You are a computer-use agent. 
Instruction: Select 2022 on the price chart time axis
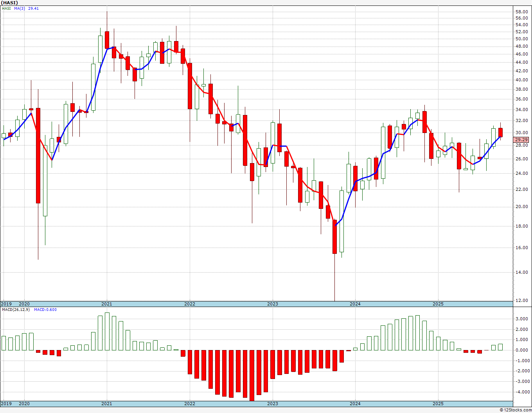pyautogui.click(x=190, y=304)
